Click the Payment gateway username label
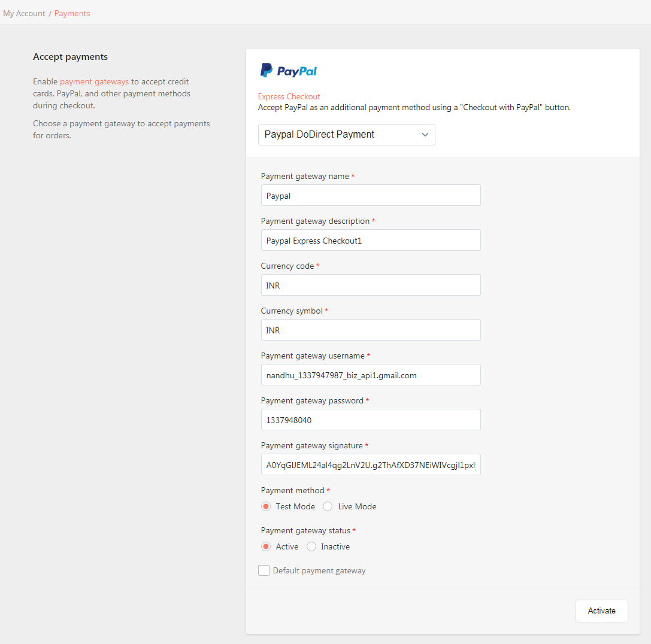The height and width of the screenshot is (644, 651). pyautogui.click(x=313, y=356)
